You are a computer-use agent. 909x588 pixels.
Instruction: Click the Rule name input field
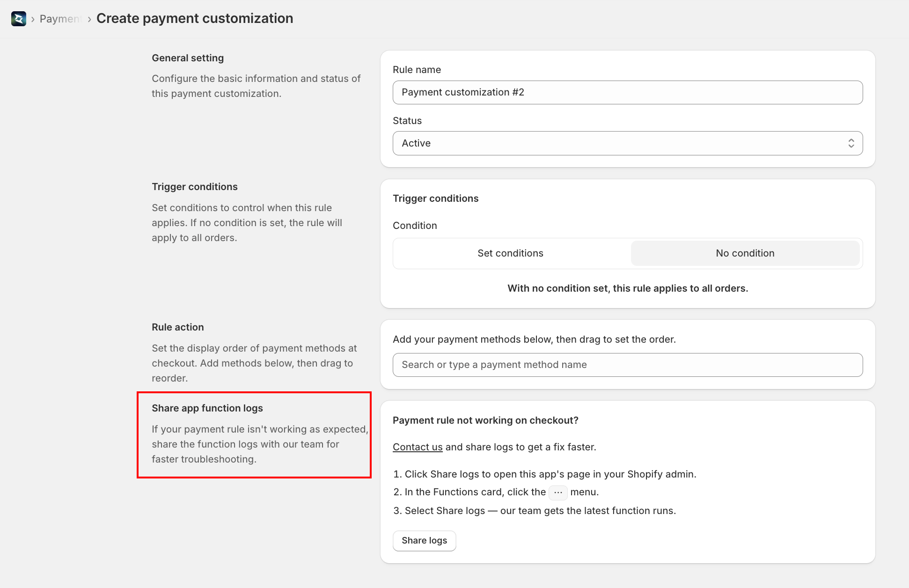(x=628, y=92)
